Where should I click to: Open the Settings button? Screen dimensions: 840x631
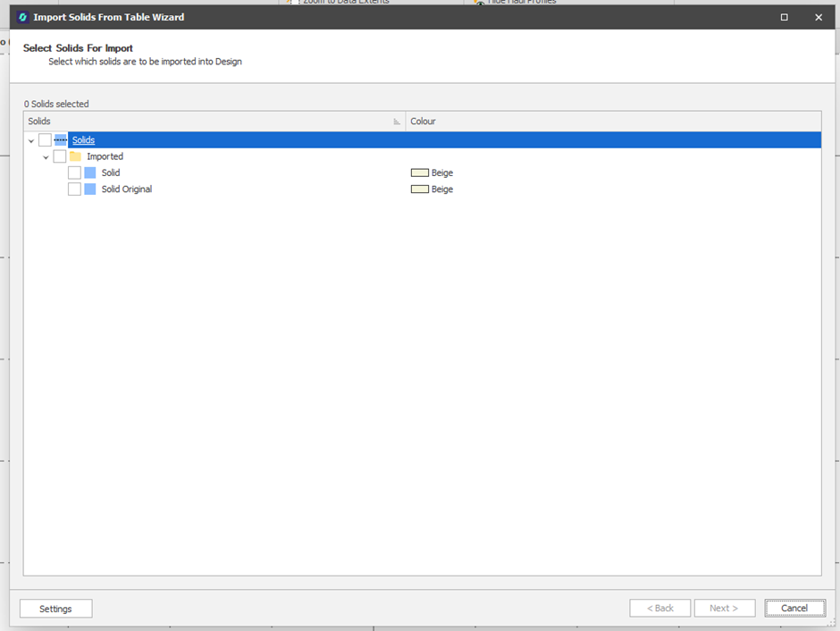click(55, 609)
